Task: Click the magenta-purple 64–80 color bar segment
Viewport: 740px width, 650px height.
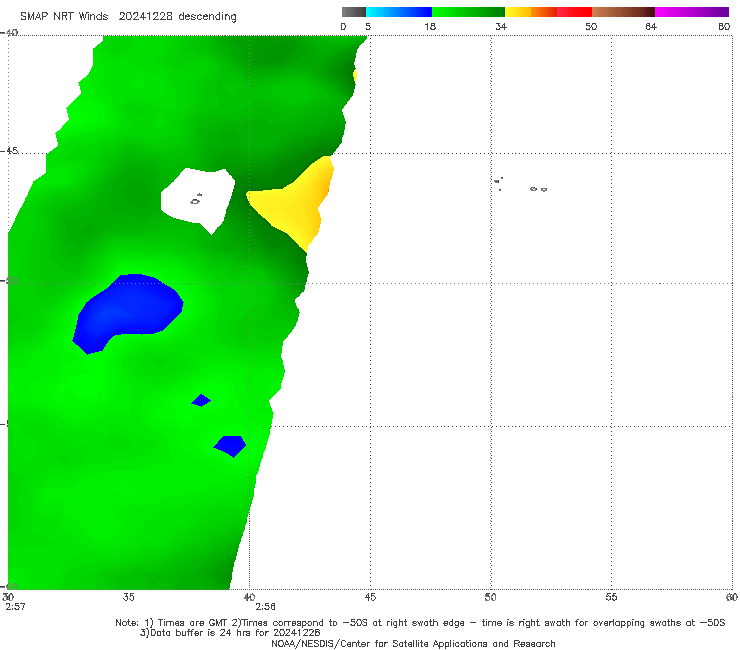Action: coord(692,12)
